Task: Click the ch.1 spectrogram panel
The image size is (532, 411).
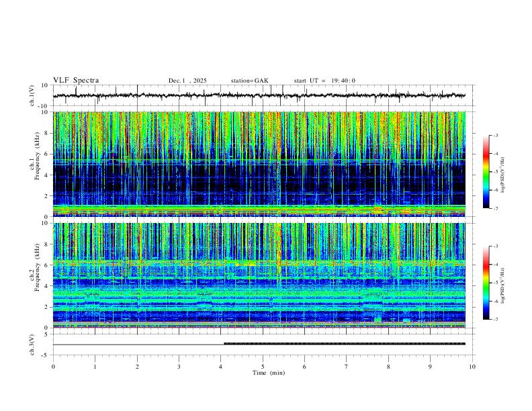Action: point(259,164)
